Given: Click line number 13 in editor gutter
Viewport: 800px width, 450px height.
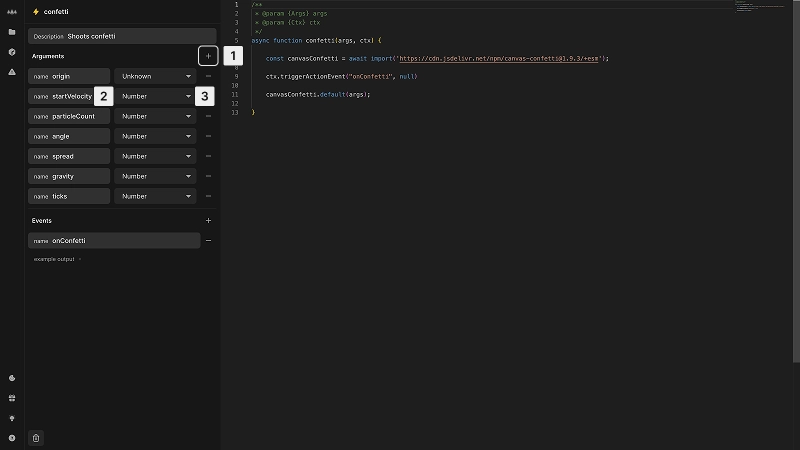Looking at the screenshot, I should [235, 112].
